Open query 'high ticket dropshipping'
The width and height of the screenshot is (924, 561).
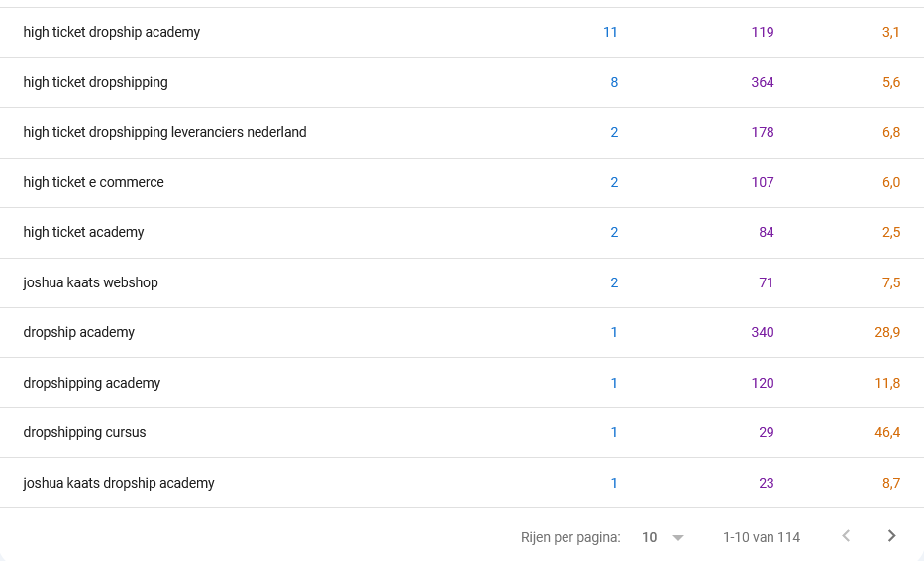pyautogui.click(x=95, y=82)
